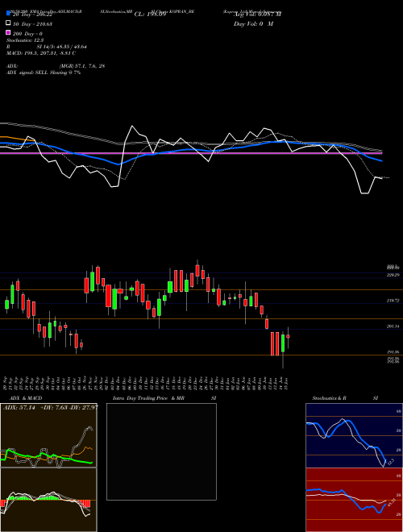
Task: Click the red RSI chart panel
Action: pyautogui.click(x=354, y=500)
